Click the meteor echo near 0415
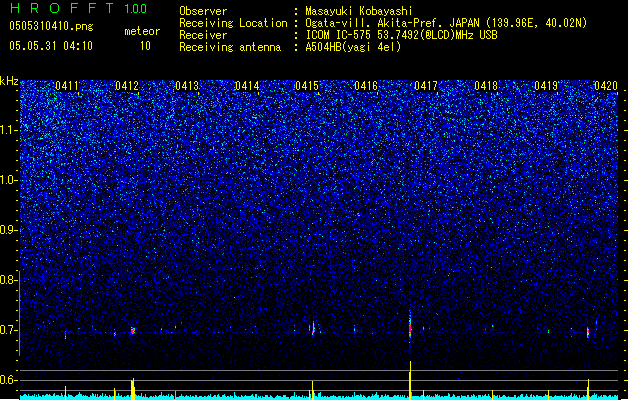The height and width of the screenshot is (400, 629). pos(313,328)
